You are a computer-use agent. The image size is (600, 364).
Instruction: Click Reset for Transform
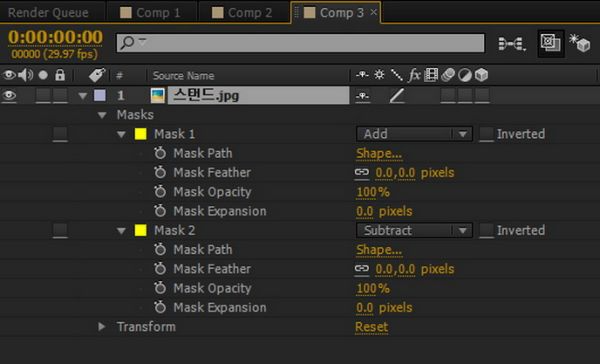tap(372, 327)
